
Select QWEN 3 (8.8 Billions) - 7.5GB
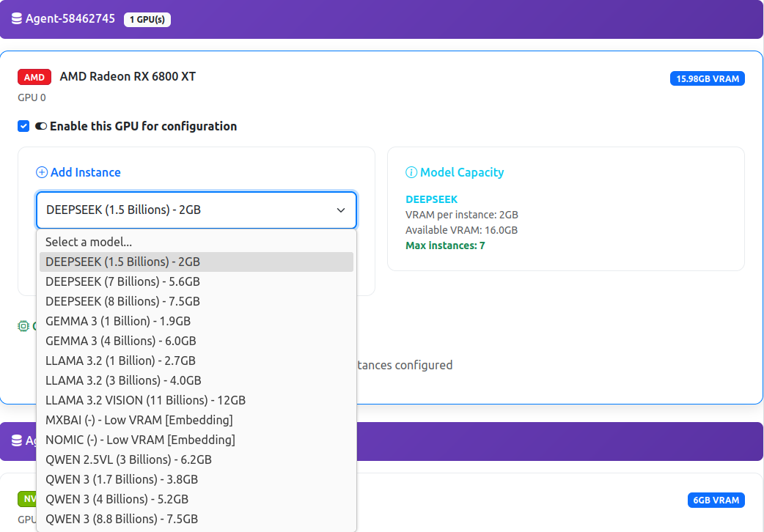(x=122, y=519)
